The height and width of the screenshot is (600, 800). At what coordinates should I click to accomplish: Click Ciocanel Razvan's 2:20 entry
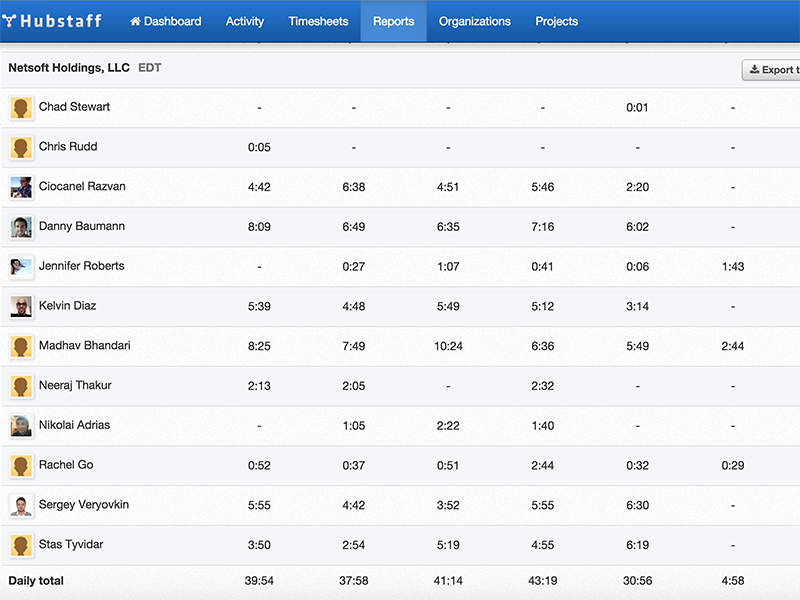[637, 187]
